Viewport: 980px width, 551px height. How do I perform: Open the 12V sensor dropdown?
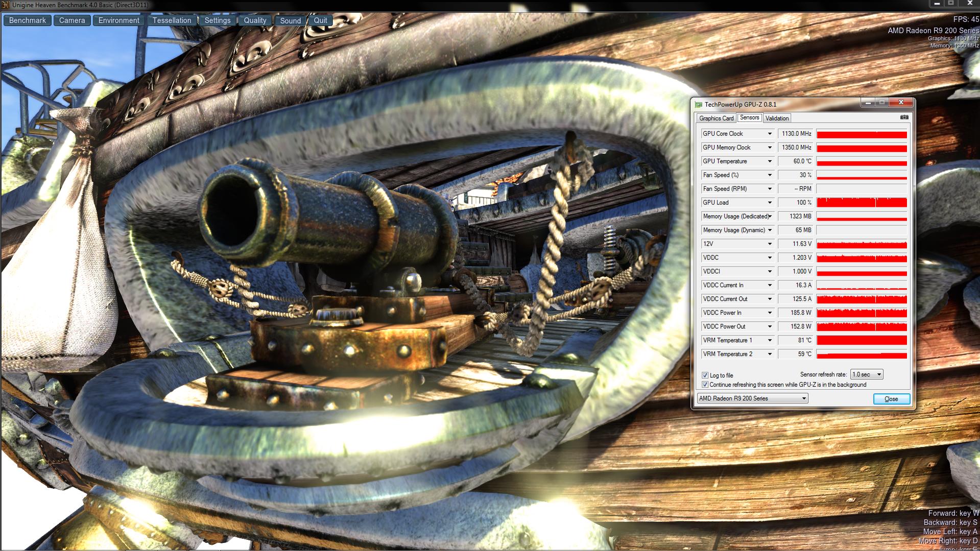[770, 244]
